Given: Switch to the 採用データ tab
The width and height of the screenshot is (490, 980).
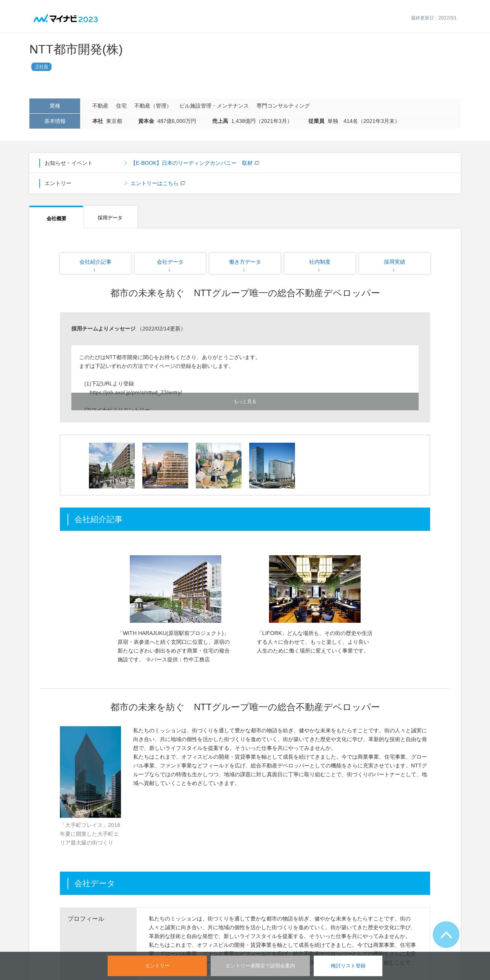Looking at the screenshot, I should pos(110,218).
